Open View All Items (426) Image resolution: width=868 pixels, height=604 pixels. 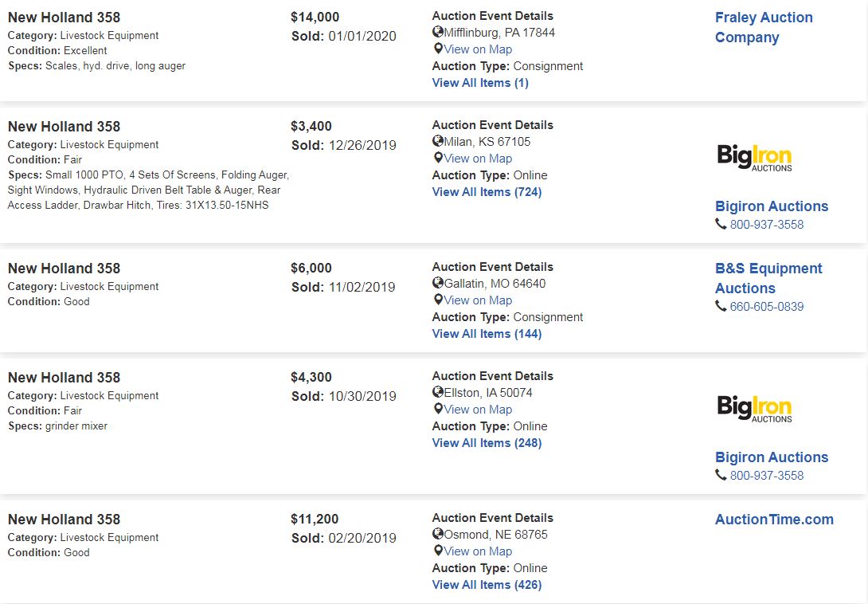tap(487, 585)
